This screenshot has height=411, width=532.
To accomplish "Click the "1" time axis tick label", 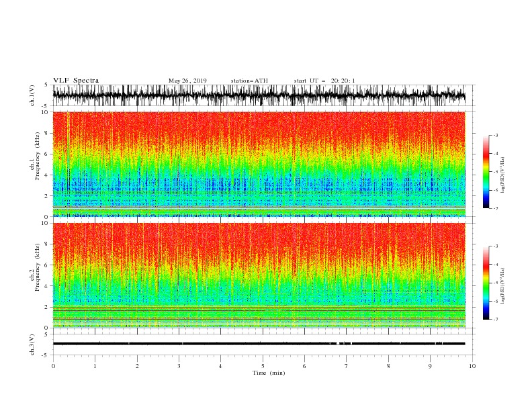I will pyautogui.click(x=95, y=366).
